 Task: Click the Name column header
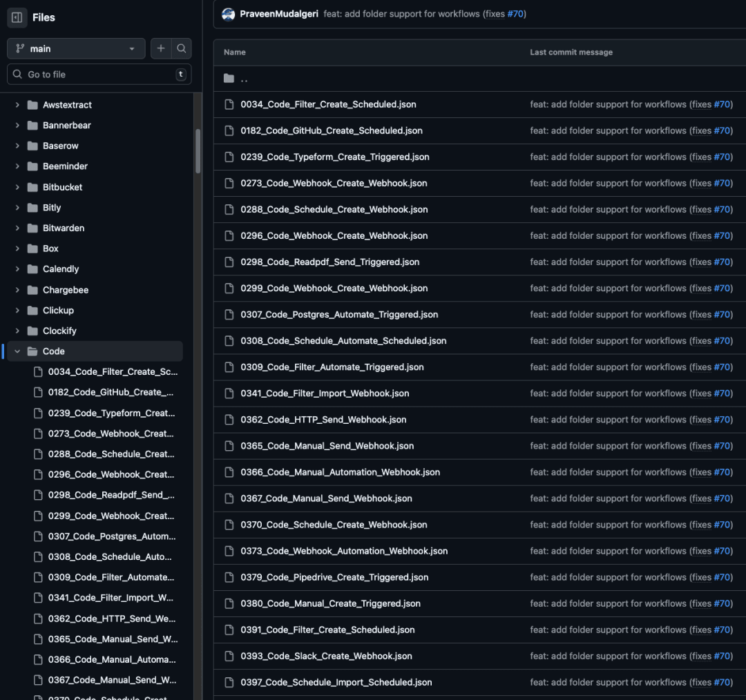[x=235, y=52]
